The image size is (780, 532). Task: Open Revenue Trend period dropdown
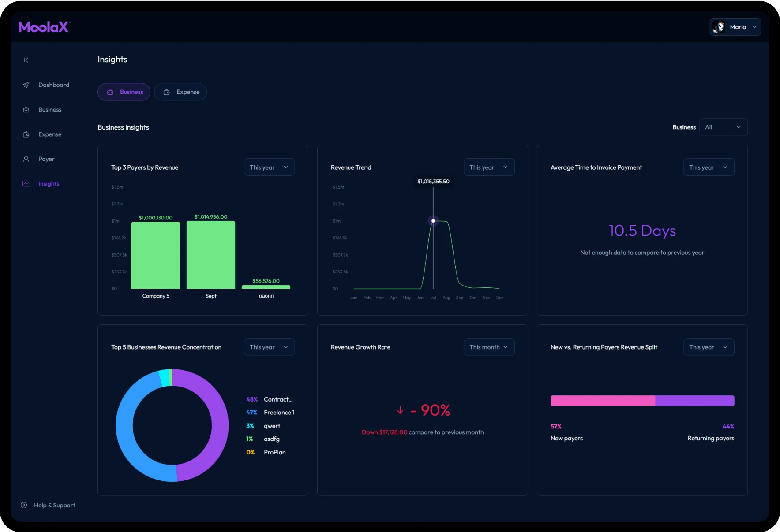point(489,167)
